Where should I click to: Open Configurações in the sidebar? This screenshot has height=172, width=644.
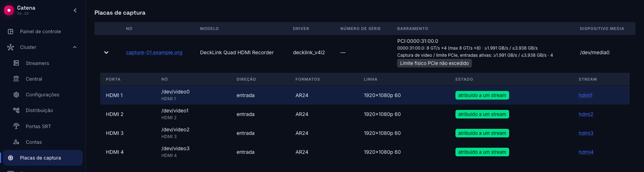(43, 95)
